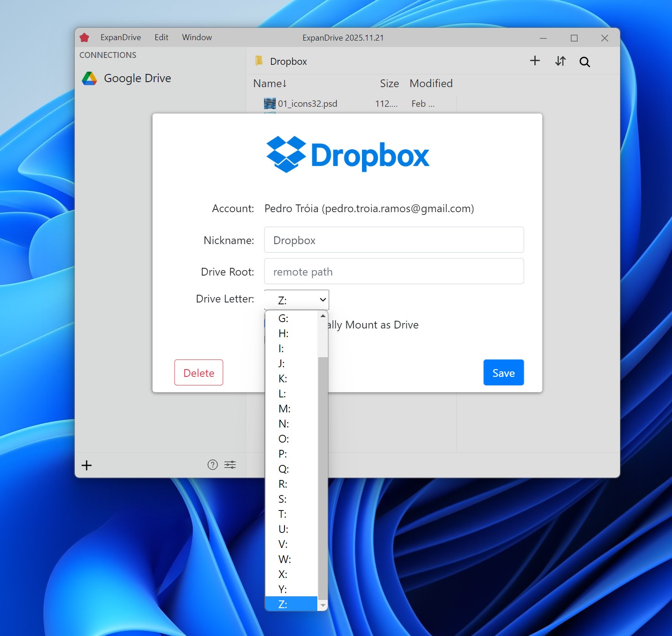Collapse the Drive Letter dropdown box
Viewport: 672px width, 636px height.
point(297,300)
